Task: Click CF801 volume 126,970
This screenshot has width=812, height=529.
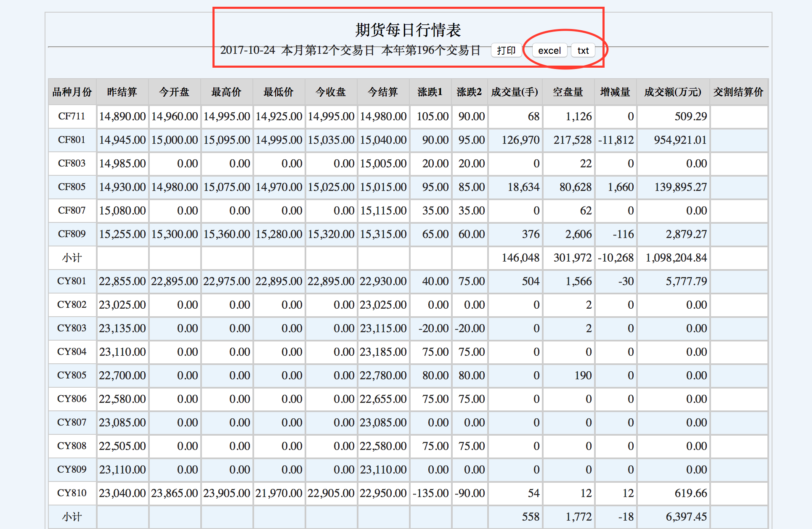Action: coord(520,140)
